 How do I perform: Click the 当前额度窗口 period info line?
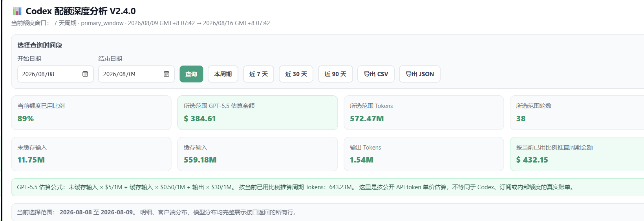point(141,23)
